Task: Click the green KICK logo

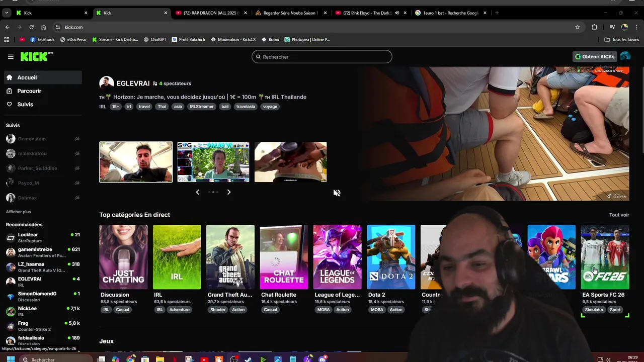Action: [37, 56]
